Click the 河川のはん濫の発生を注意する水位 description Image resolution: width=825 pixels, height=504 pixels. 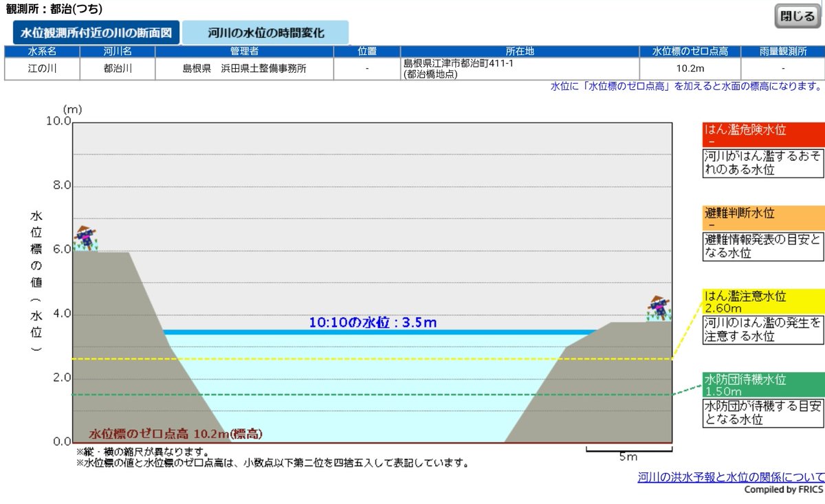coord(763,329)
